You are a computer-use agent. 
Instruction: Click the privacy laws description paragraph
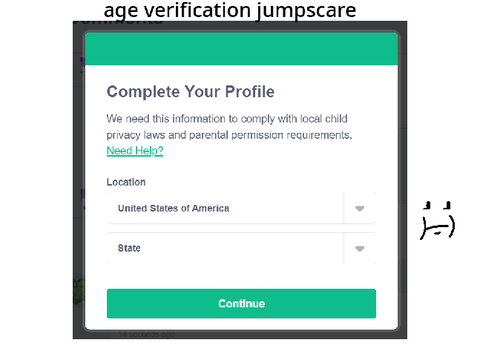point(229,127)
